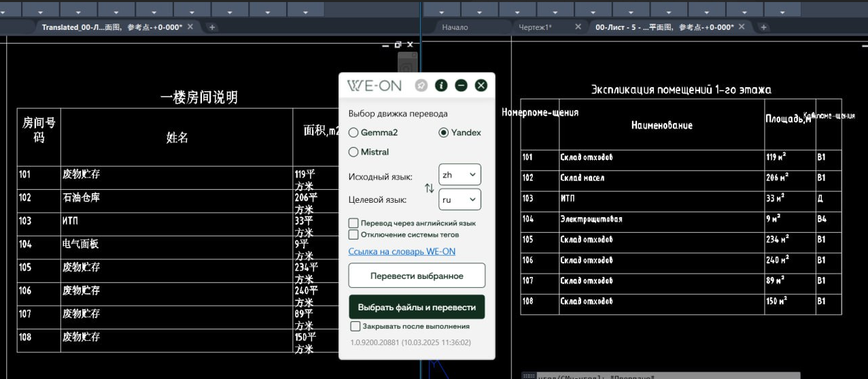
Task: Pin the WE-ON translator window
Action: tap(421, 85)
